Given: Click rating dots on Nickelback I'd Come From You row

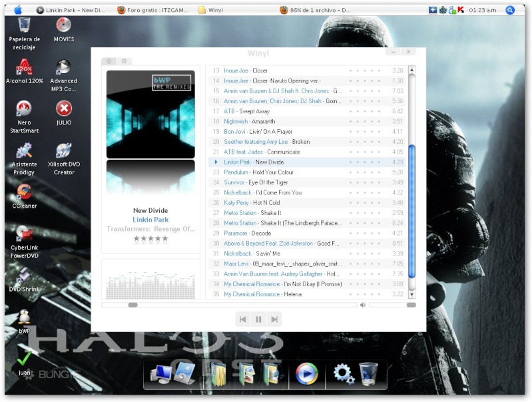Looking at the screenshot, I should coord(365,193).
